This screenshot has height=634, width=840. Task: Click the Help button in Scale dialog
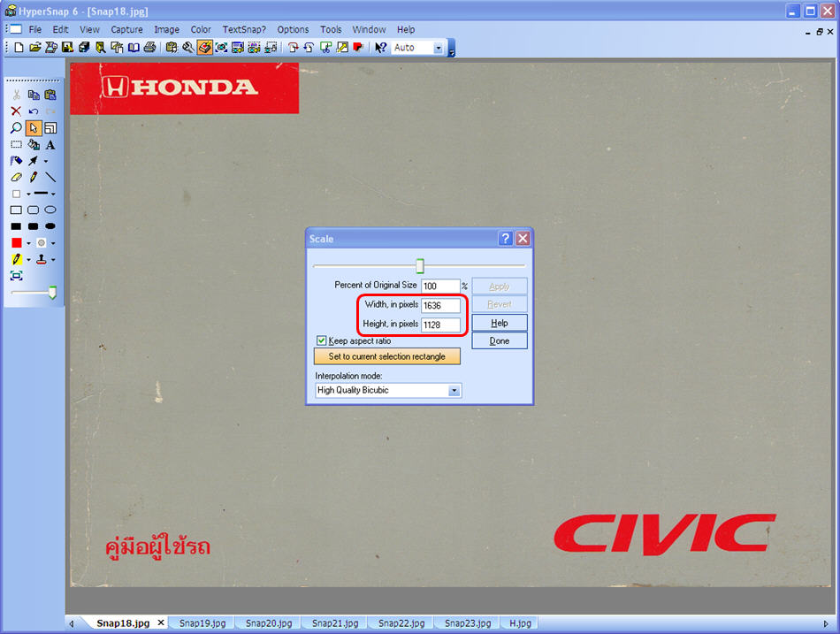(500, 323)
